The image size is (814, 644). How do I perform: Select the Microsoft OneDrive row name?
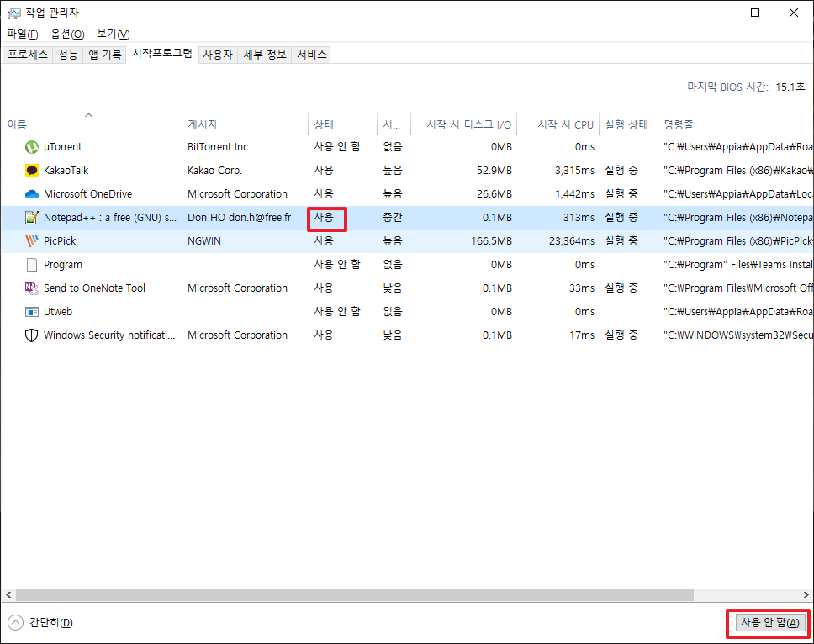(x=87, y=194)
